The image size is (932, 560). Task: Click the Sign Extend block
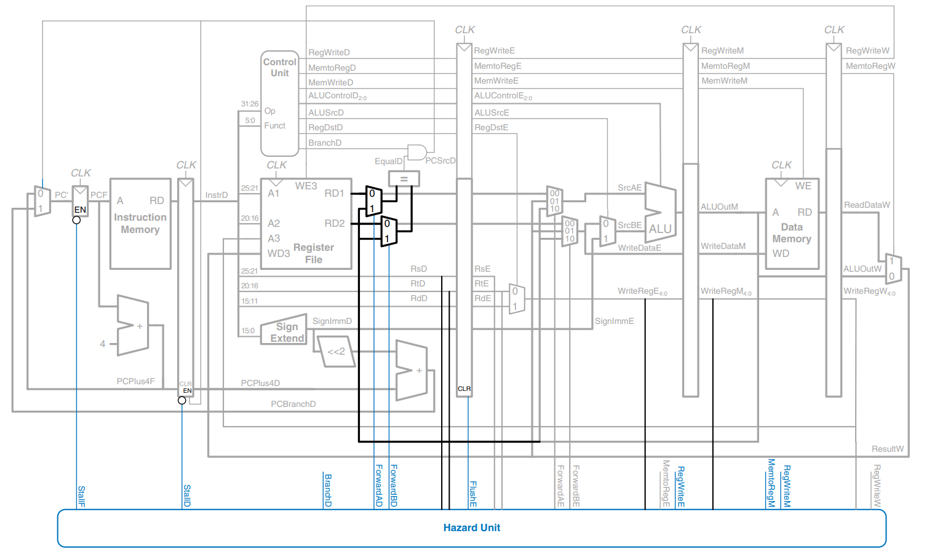(x=284, y=333)
